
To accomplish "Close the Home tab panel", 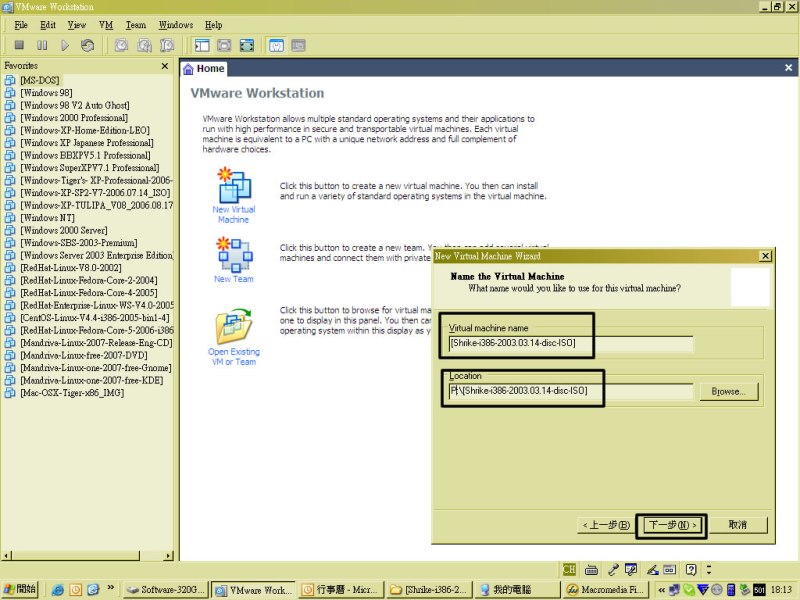I will point(788,68).
